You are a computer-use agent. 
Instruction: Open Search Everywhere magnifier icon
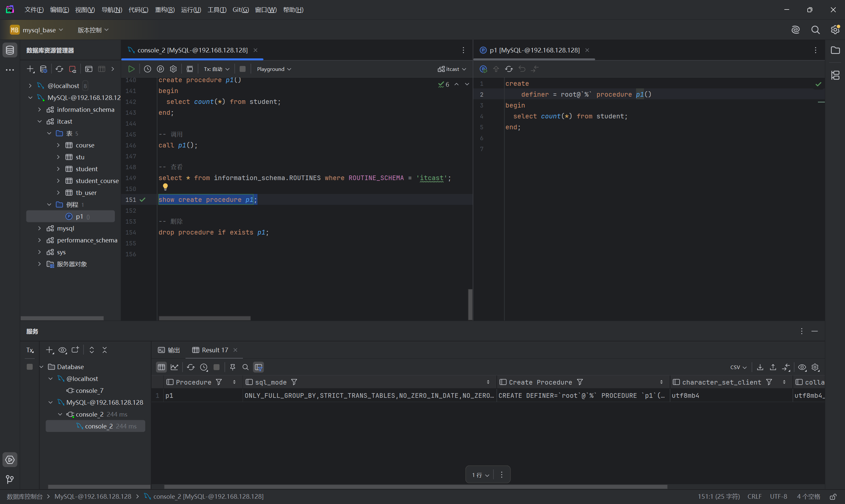pyautogui.click(x=815, y=30)
